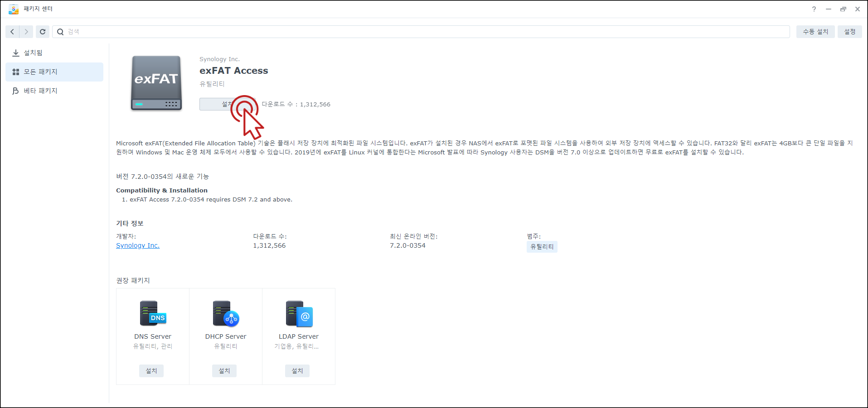
Task: Focus the package search field
Action: coord(421,32)
